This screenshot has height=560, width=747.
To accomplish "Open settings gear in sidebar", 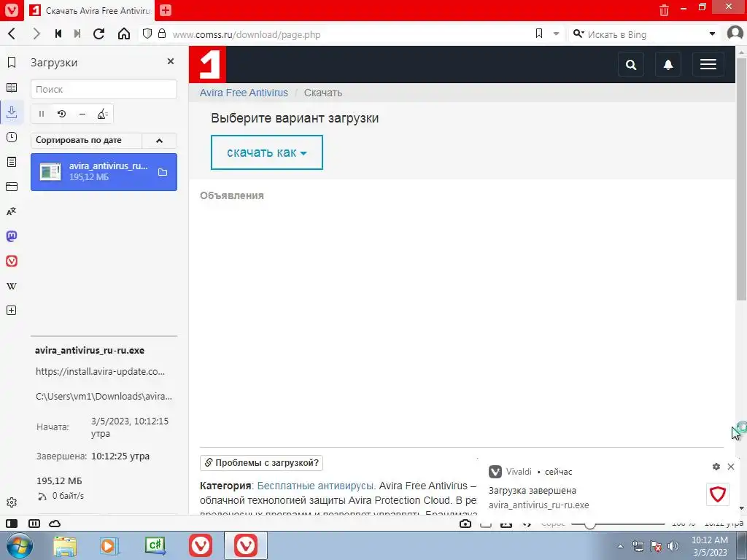I will click(x=12, y=502).
